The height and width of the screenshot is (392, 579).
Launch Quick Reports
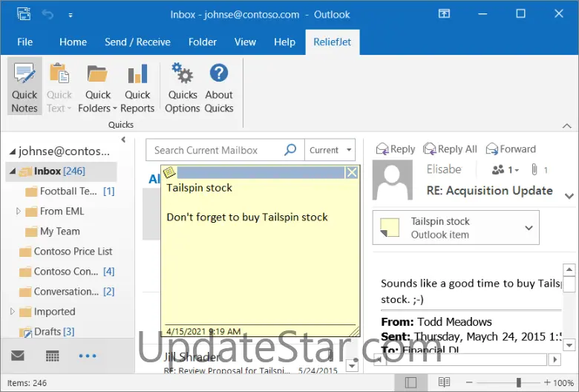pyautogui.click(x=137, y=87)
